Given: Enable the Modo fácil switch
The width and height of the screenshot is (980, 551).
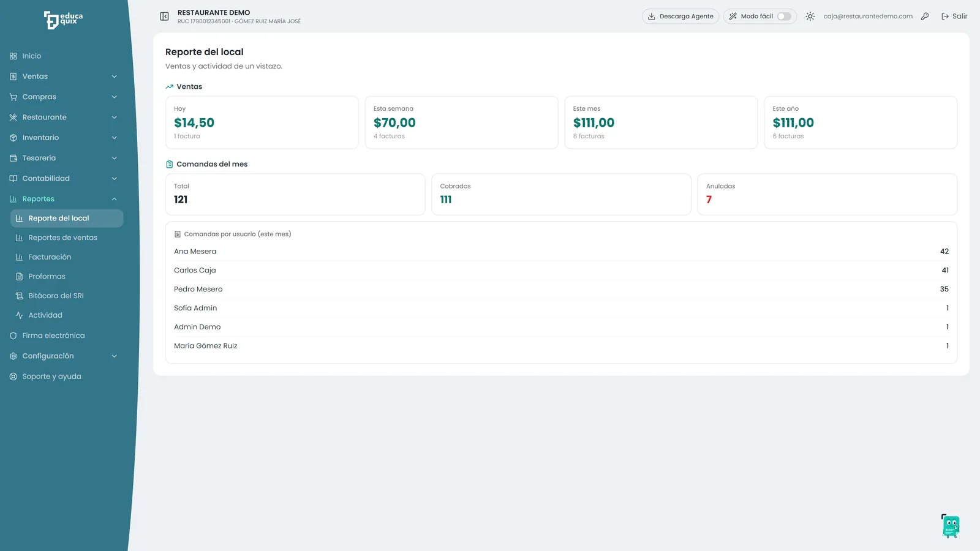Looking at the screenshot, I should pyautogui.click(x=784, y=17).
